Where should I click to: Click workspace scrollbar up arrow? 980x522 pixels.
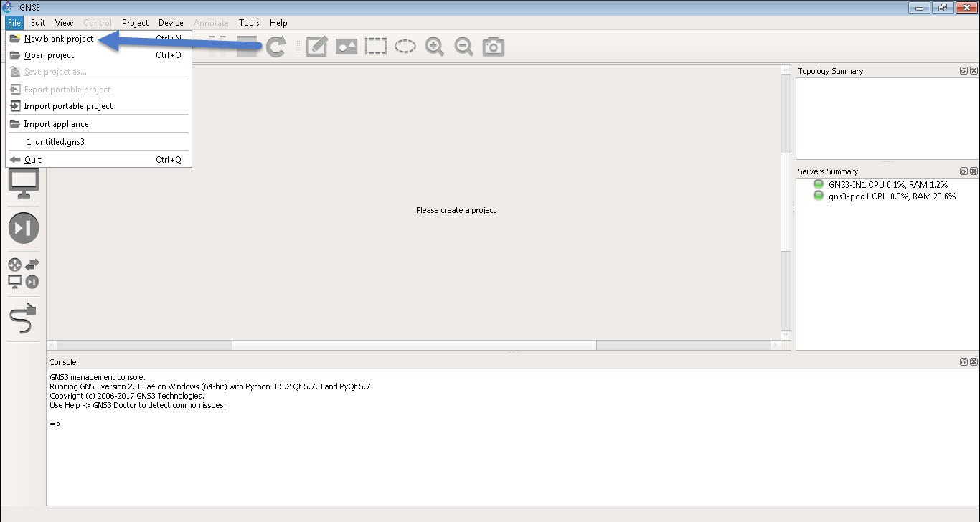pyautogui.click(x=786, y=70)
